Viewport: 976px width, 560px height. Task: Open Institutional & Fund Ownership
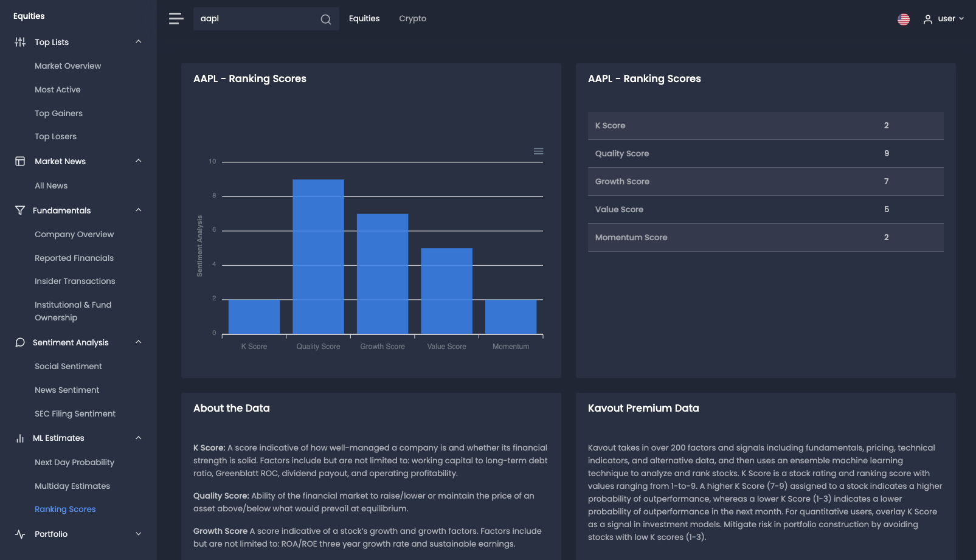[73, 311]
